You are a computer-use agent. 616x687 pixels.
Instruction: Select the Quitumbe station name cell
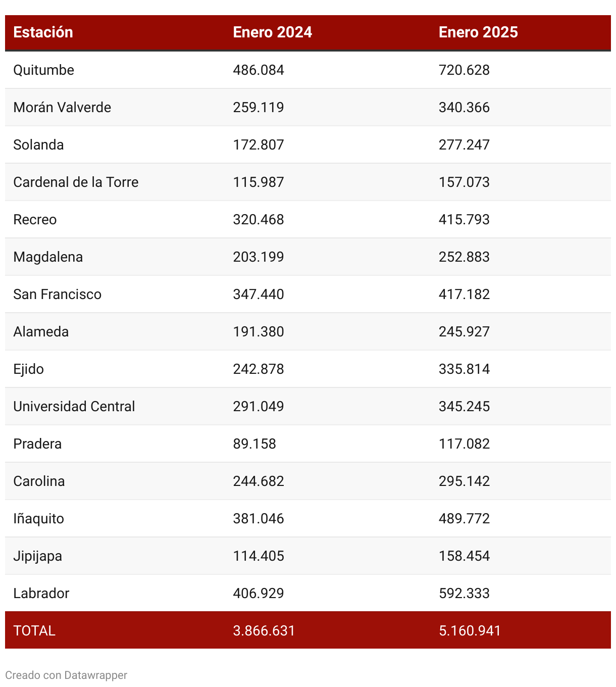[44, 70]
